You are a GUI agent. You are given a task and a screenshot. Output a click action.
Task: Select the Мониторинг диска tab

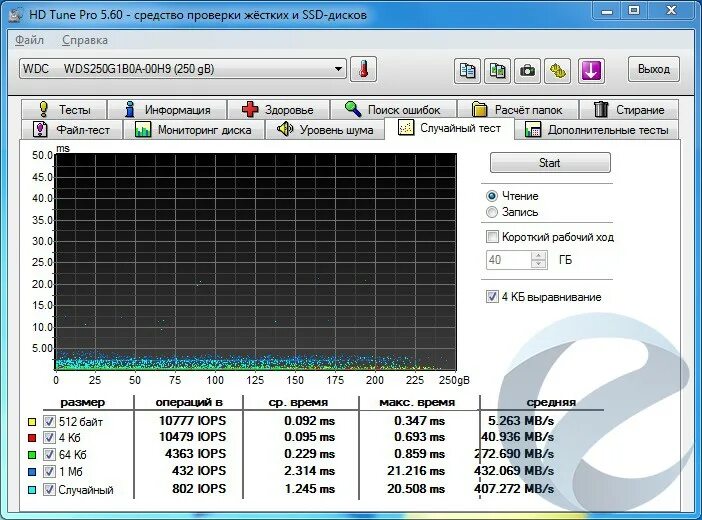(x=193, y=130)
